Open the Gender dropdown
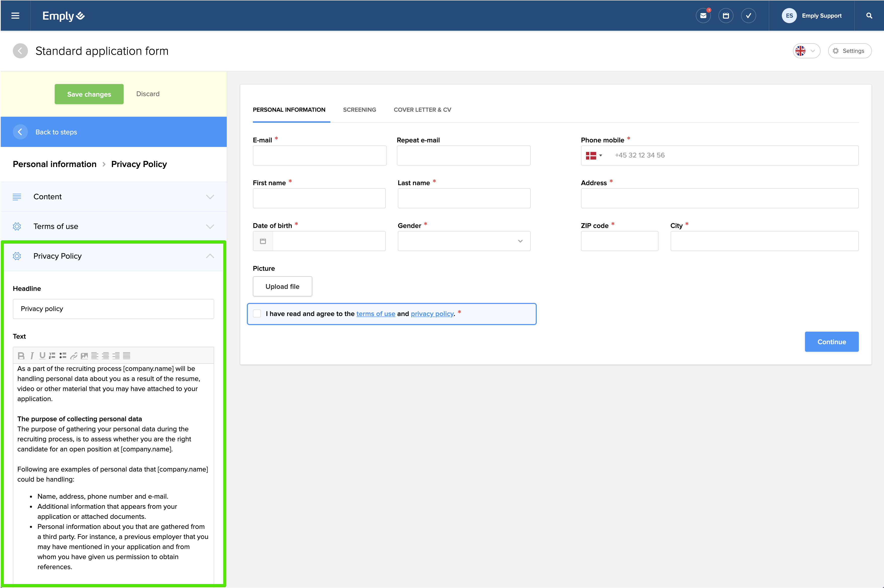 464,241
